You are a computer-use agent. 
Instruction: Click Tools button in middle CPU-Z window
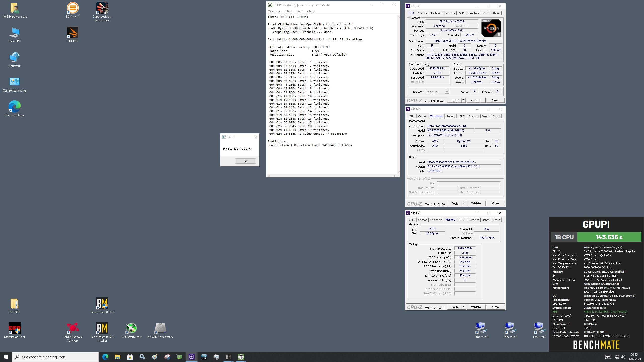[x=454, y=203]
